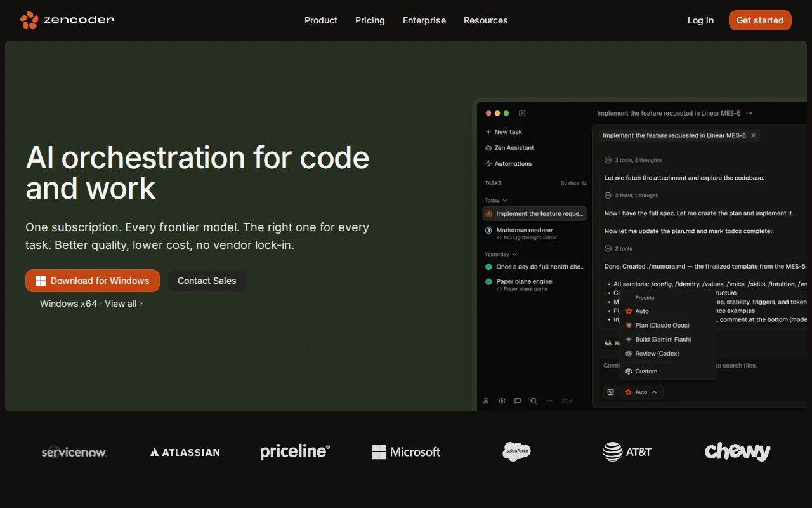Click the 'AI orchestration for code and work' headline
The width and height of the screenshot is (812, 508).
click(197, 173)
